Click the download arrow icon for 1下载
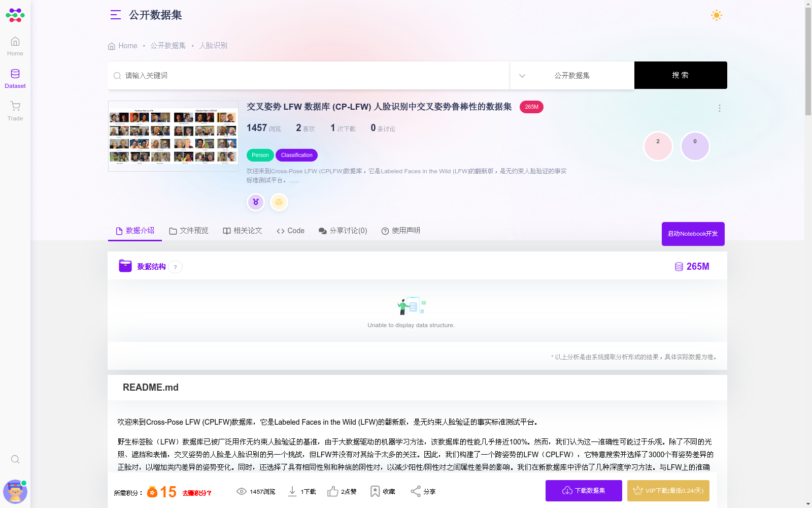 tap(292, 491)
